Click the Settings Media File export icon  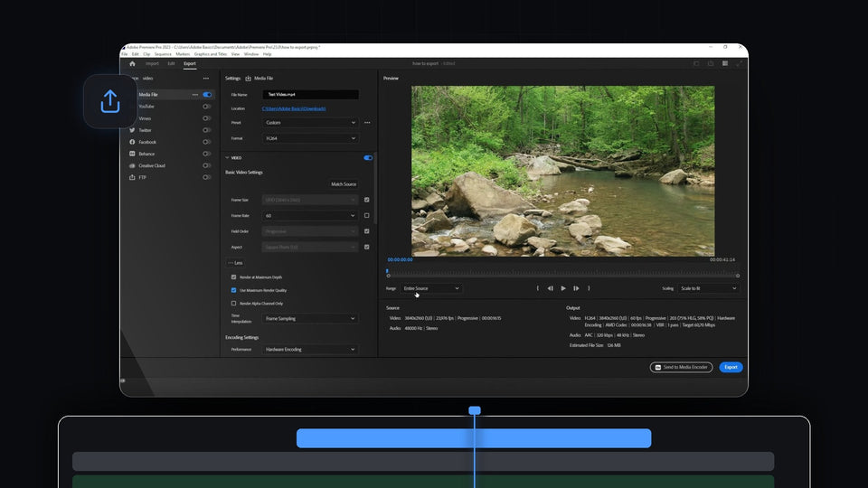[x=248, y=79]
